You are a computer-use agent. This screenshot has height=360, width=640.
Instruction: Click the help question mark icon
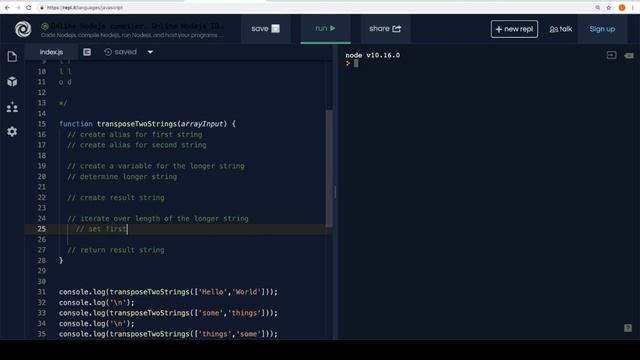click(x=628, y=328)
